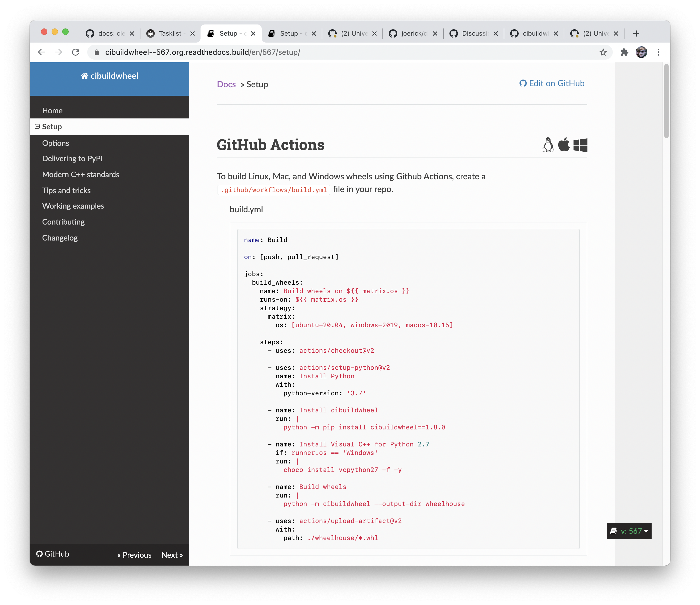Go to the Next page
Image resolution: width=700 pixels, height=605 pixels.
(172, 555)
